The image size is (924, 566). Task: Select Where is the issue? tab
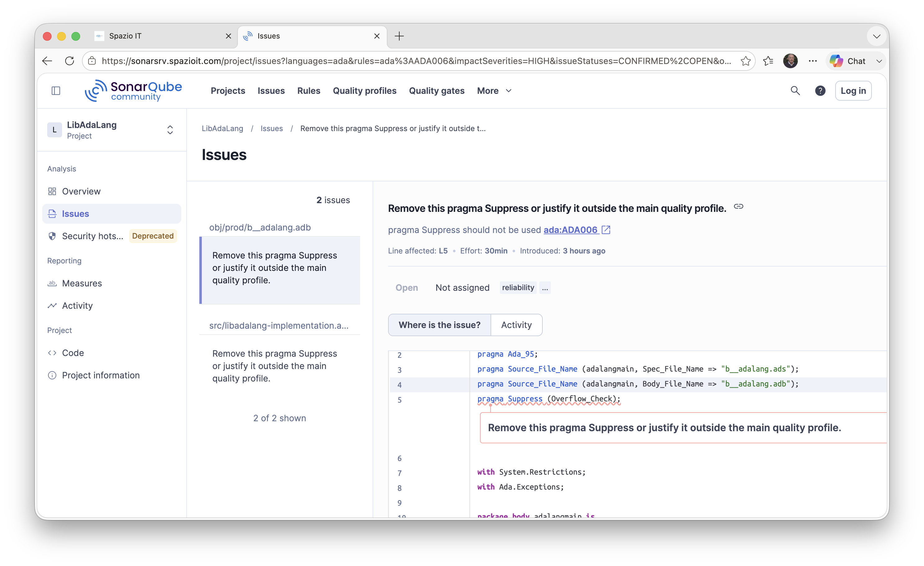coord(440,325)
